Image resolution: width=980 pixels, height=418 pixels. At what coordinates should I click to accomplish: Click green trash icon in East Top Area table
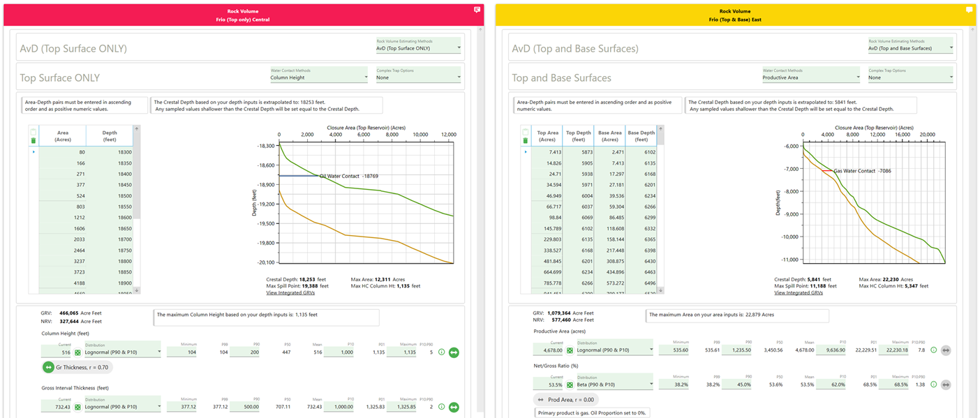[525, 141]
